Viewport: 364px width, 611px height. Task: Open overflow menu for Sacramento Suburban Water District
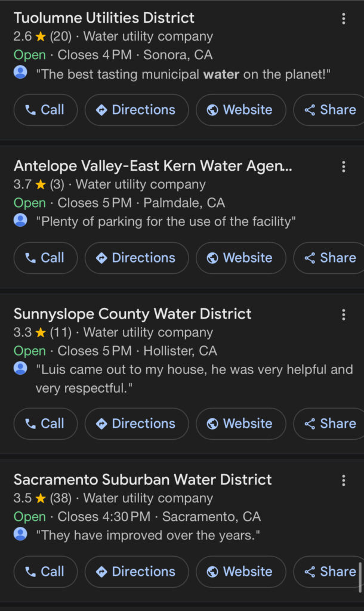pyautogui.click(x=344, y=480)
